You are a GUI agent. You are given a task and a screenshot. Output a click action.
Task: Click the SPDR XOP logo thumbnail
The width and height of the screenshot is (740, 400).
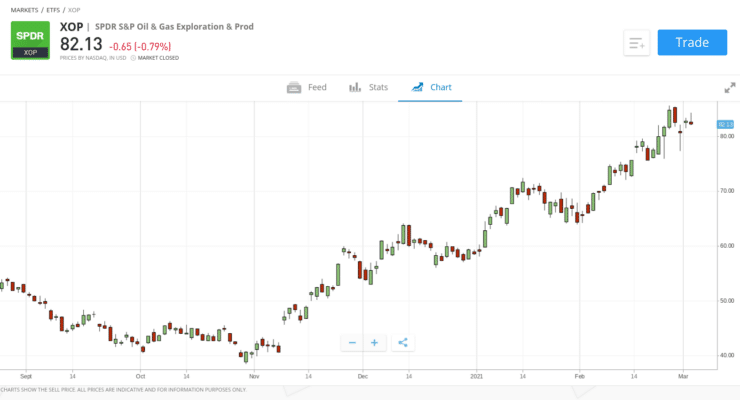[30, 40]
